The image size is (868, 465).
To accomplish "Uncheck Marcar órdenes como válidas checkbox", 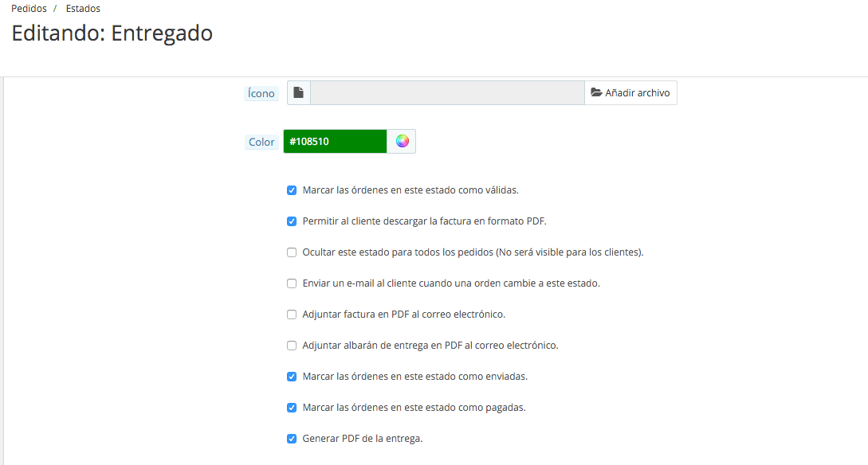I will pos(292,190).
